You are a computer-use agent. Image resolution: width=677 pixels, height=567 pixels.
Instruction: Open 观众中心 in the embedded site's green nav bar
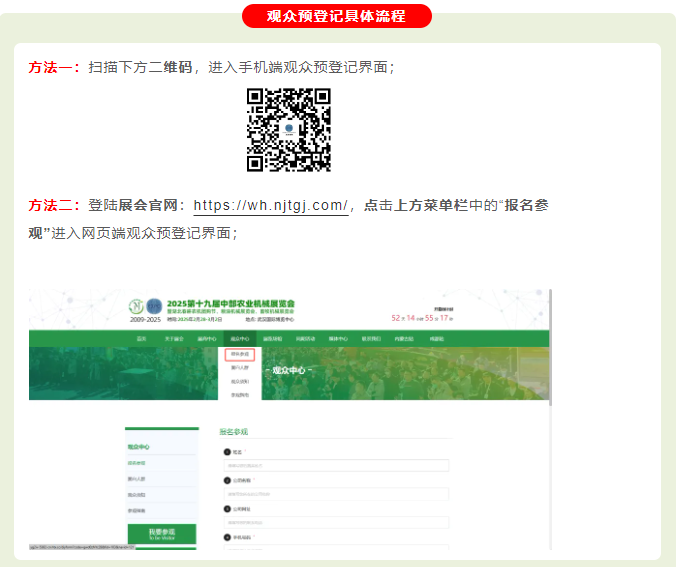coord(240,339)
